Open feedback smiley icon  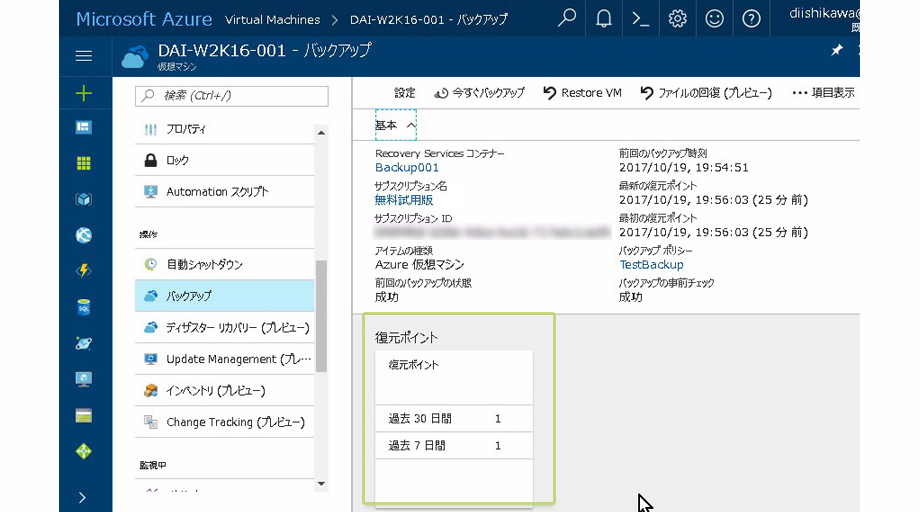(714, 19)
